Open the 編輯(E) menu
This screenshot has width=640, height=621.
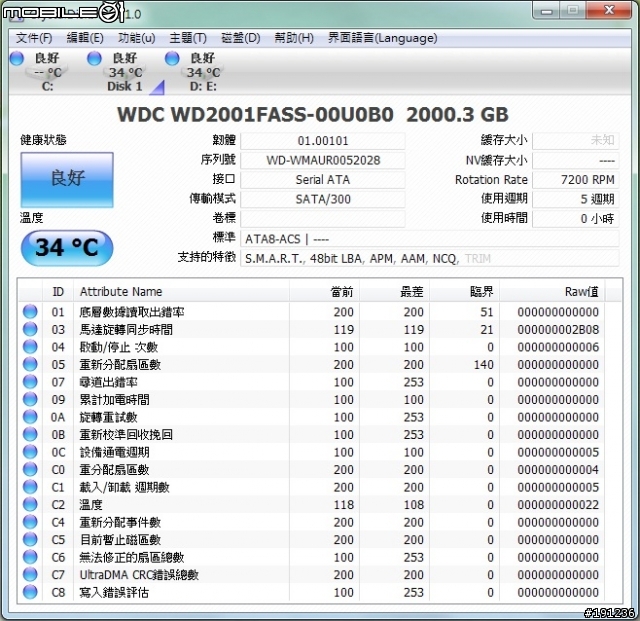[x=85, y=38]
